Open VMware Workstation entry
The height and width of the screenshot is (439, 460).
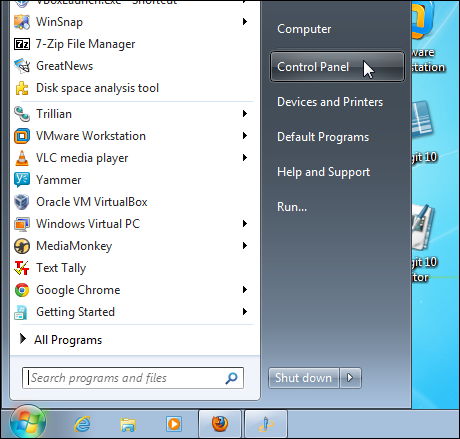point(133,136)
